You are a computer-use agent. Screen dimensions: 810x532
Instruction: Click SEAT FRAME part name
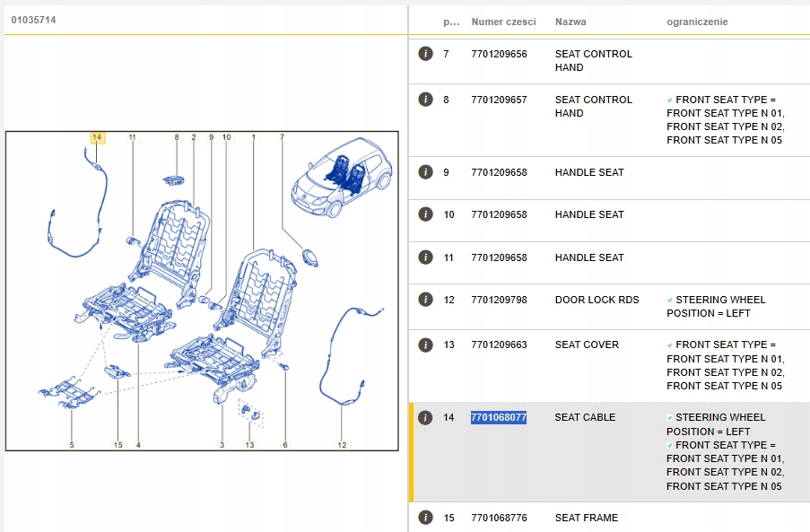tap(587, 518)
